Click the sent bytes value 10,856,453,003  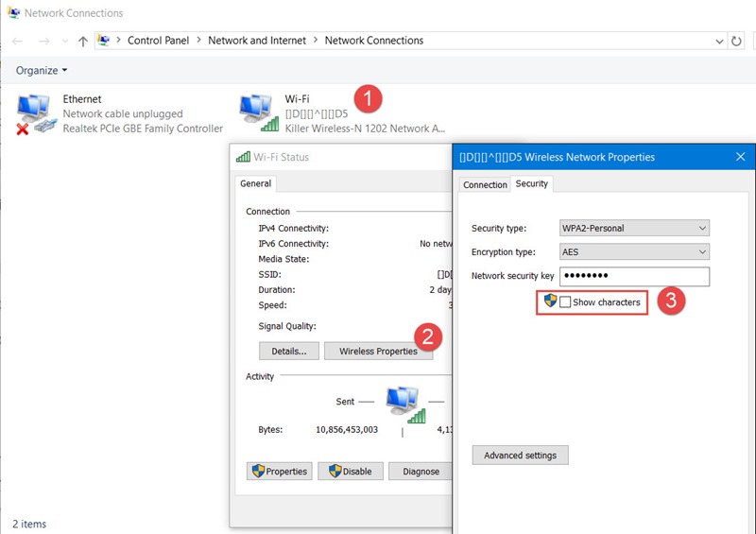pyautogui.click(x=347, y=430)
